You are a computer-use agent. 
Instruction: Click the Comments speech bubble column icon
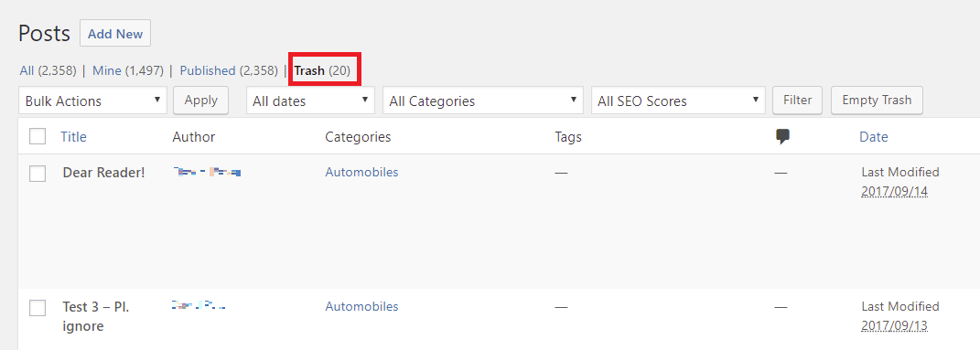pyautogui.click(x=781, y=137)
